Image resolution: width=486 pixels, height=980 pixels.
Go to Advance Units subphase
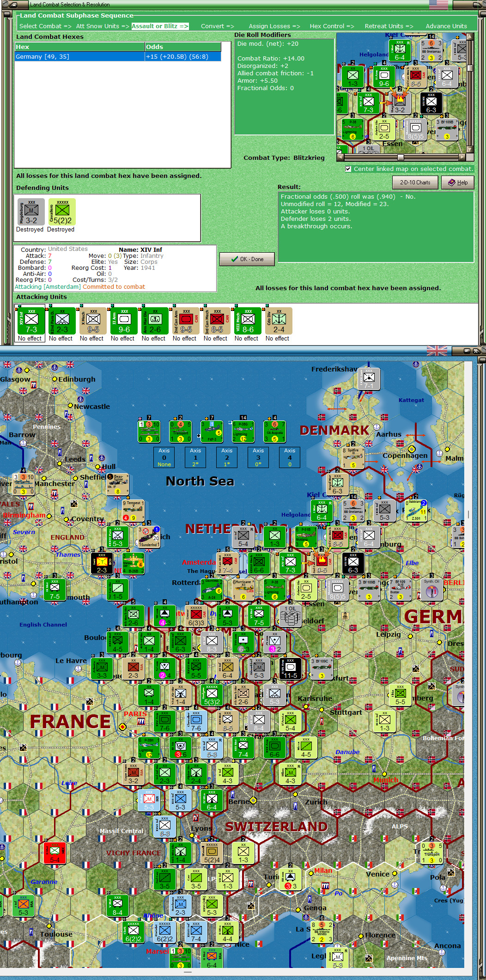(x=446, y=26)
